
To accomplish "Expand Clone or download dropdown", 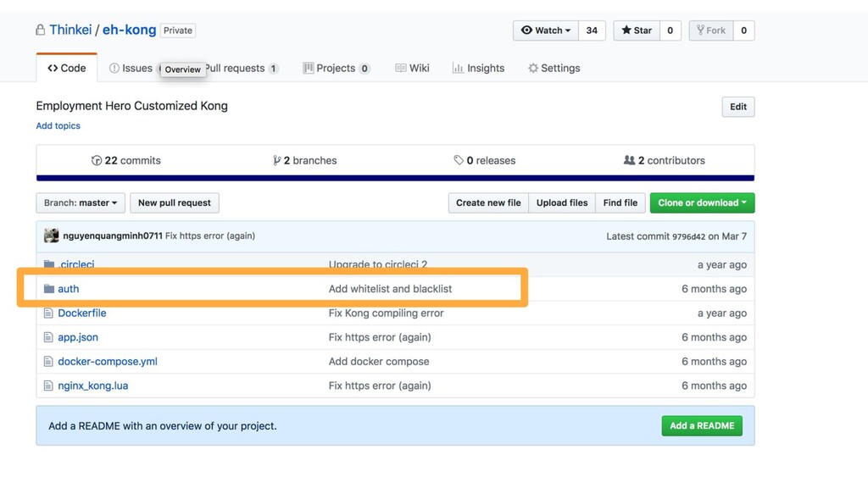I will coord(702,202).
